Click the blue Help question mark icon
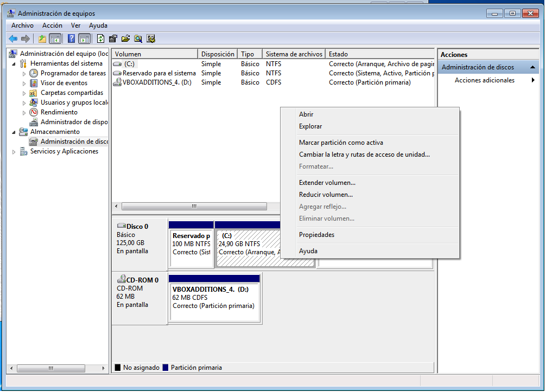546x392 pixels. click(71, 38)
